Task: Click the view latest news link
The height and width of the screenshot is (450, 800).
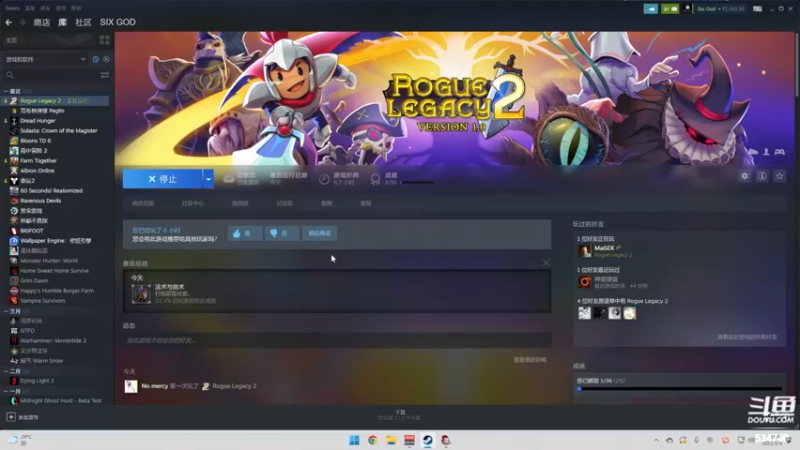Action: click(530, 360)
